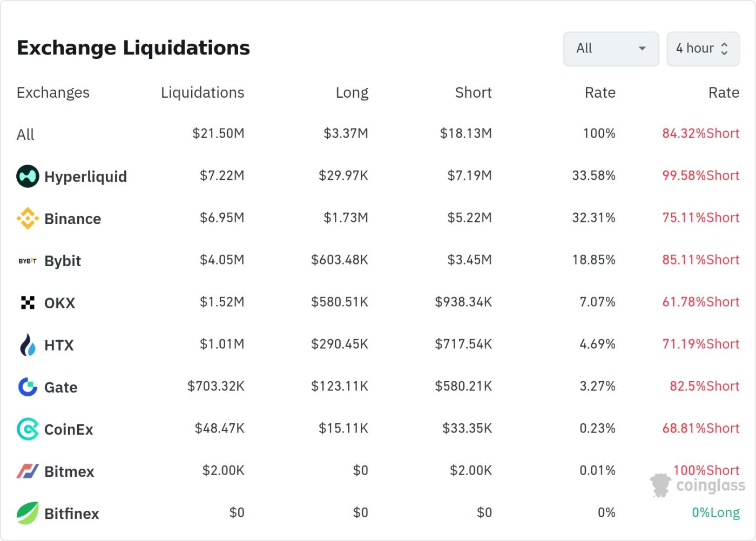Open the All exchanges dropdown
The image size is (756, 541).
pyautogui.click(x=611, y=49)
